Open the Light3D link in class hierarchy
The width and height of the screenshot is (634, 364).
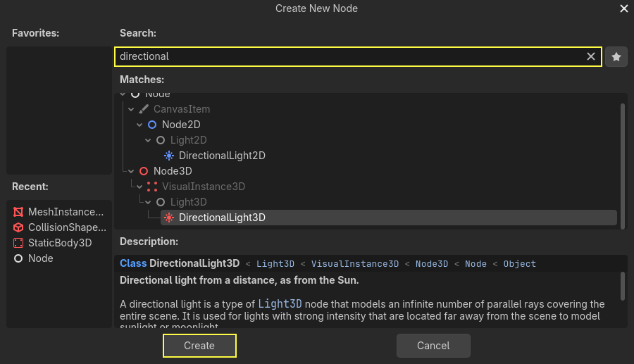275,264
